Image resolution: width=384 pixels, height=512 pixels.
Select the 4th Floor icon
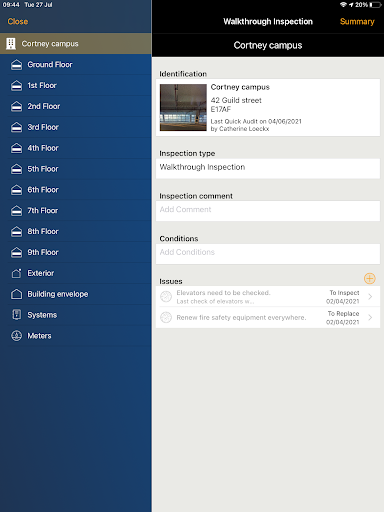(16, 148)
